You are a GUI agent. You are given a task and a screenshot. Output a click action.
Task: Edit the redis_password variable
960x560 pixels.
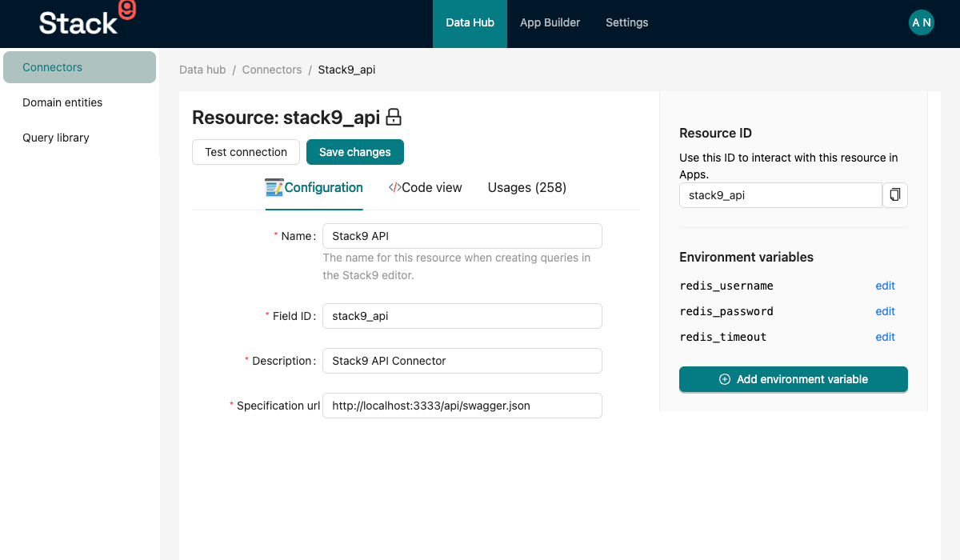click(x=885, y=311)
